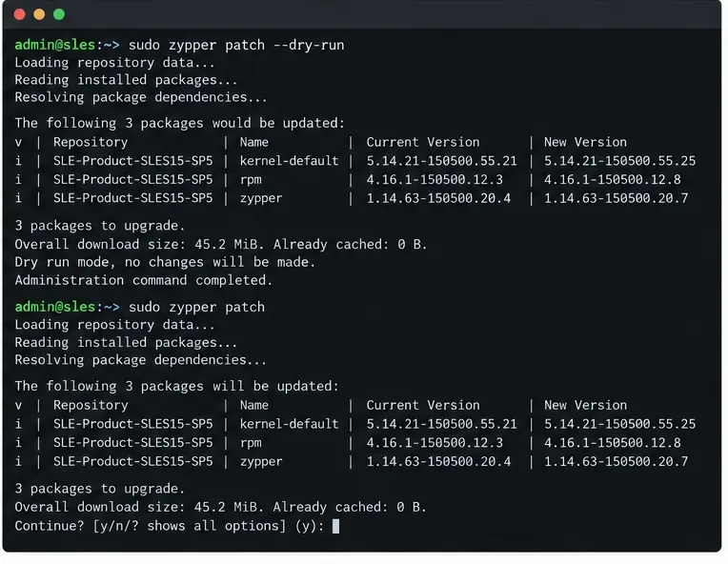The width and height of the screenshot is (728, 564).
Task: Click 'Name' header in the first table
Action: pyautogui.click(x=254, y=142)
